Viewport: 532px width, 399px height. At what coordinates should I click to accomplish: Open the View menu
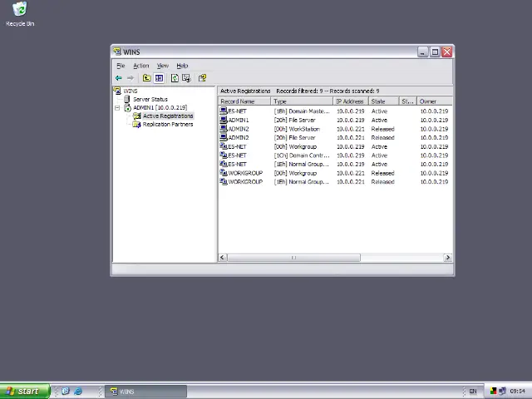point(162,66)
